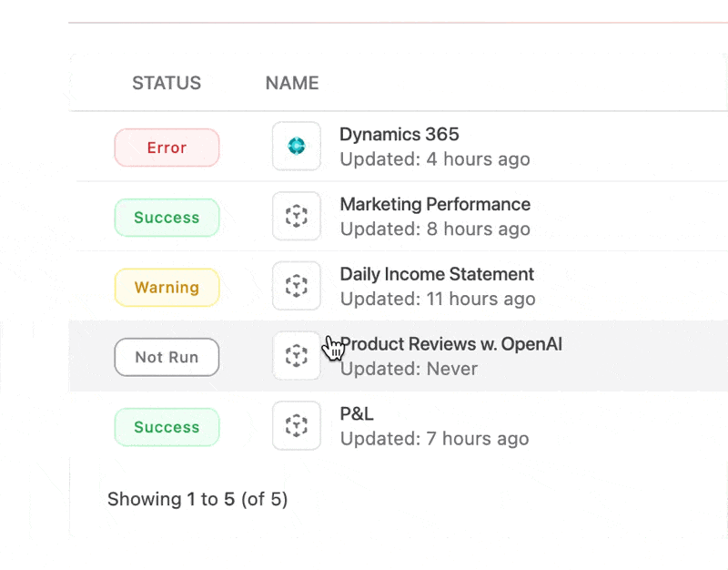Open the Daily Income Statement name
This screenshot has height=570, width=728.
(437, 274)
